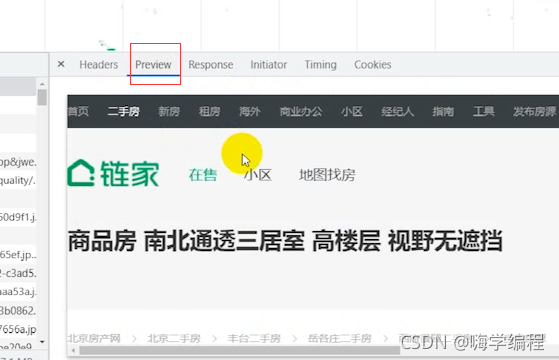Select the request containing quality/

tap(18, 180)
